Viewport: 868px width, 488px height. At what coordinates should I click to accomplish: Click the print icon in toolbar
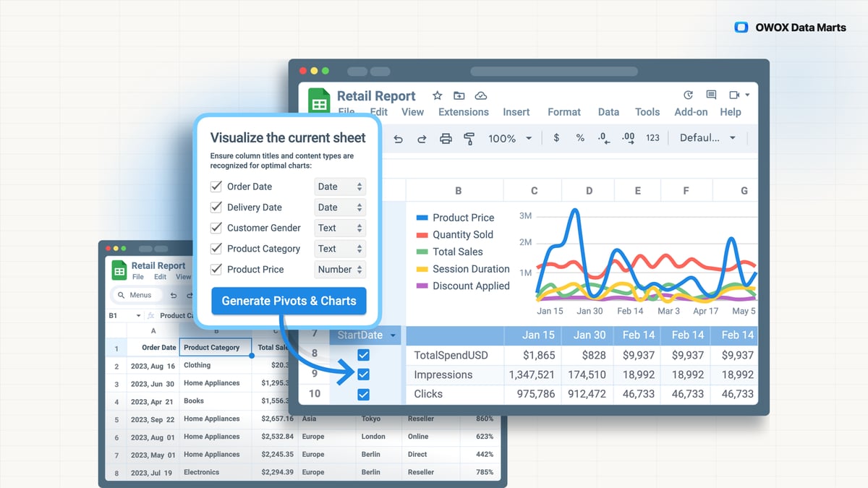point(446,138)
